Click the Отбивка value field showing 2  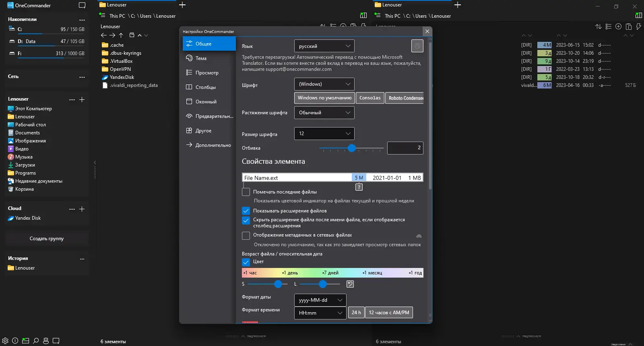point(405,148)
